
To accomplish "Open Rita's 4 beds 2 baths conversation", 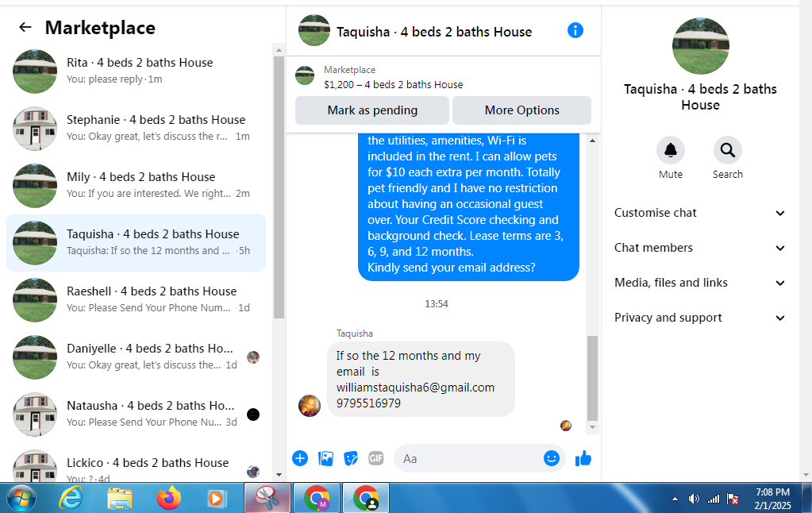I will click(x=137, y=71).
